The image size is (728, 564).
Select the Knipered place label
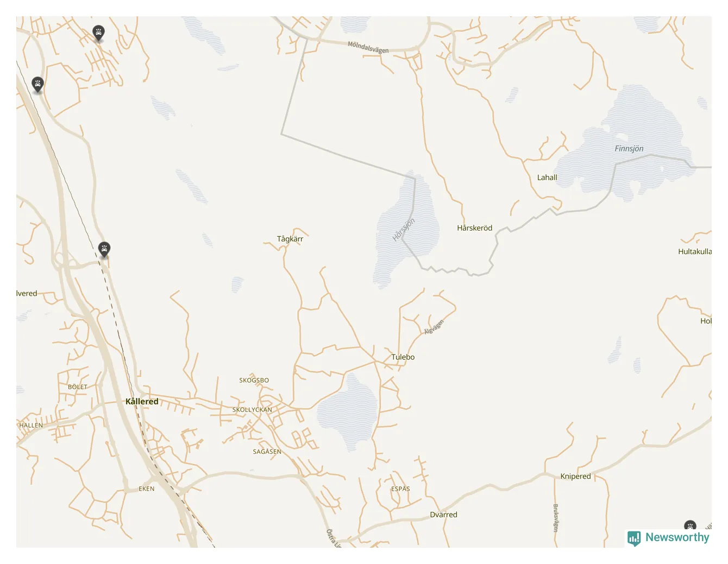coord(575,477)
